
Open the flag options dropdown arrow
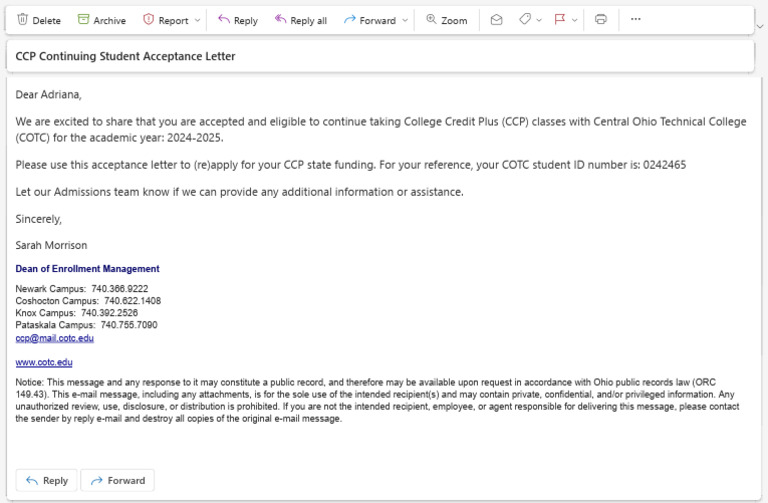[x=575, y=21]
